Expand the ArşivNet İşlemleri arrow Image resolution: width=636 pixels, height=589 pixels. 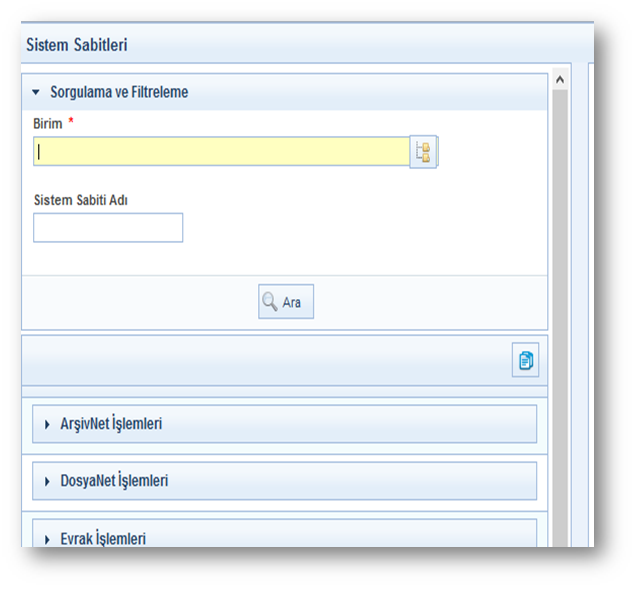tap(47, 424)
